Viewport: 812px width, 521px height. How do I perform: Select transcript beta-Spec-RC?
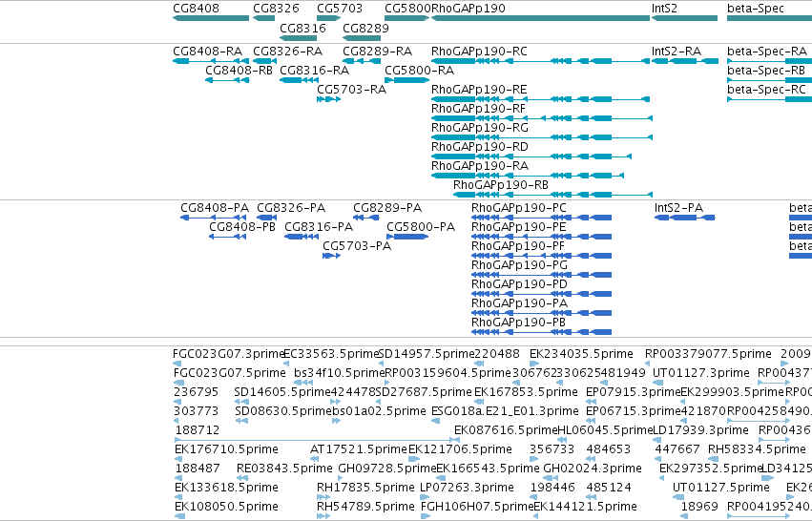point(769,99)
